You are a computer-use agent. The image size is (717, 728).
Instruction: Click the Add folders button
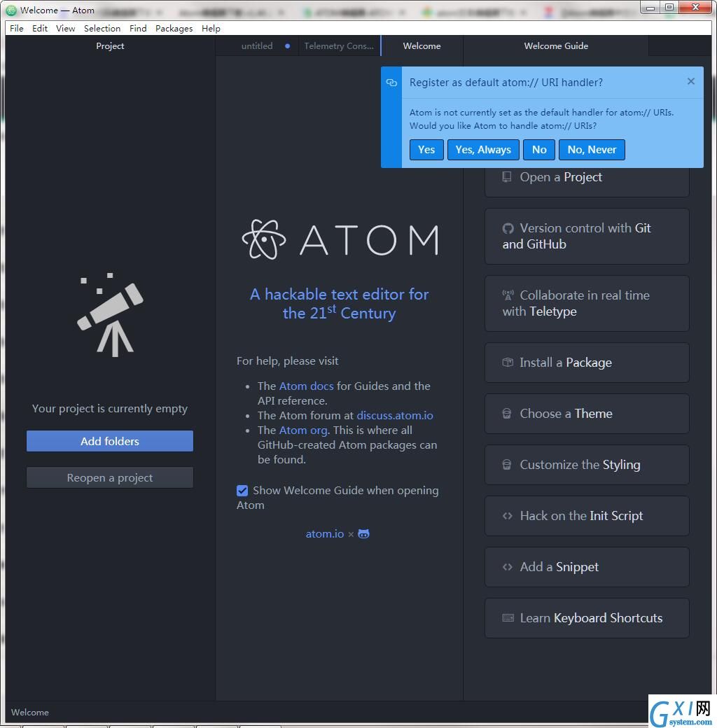pyautogui.click(x=110, y=441)
